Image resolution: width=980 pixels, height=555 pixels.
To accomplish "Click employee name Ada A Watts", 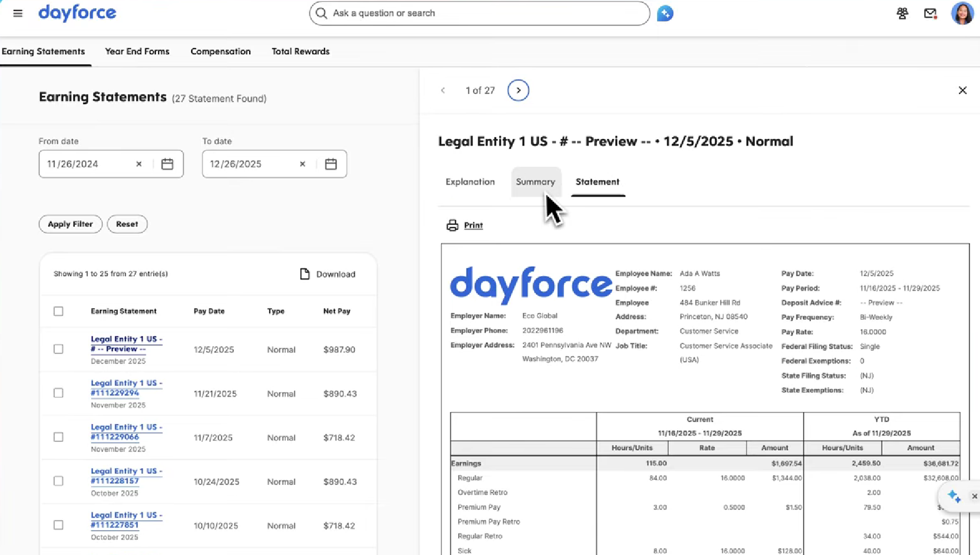I will [x=700, y=274].
